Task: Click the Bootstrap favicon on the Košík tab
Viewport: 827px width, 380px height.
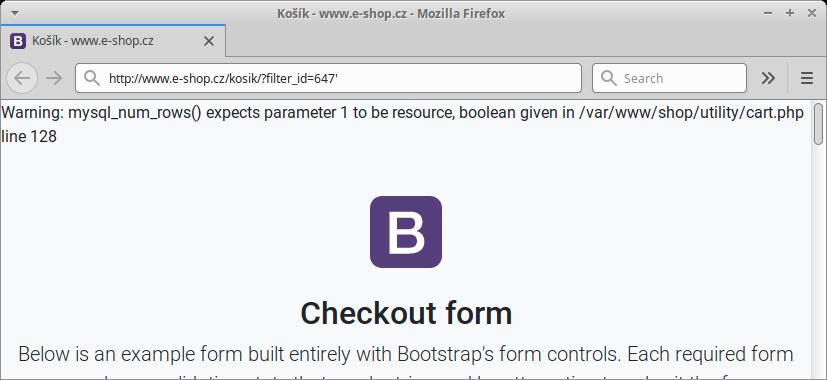Action: coord(18,41)
